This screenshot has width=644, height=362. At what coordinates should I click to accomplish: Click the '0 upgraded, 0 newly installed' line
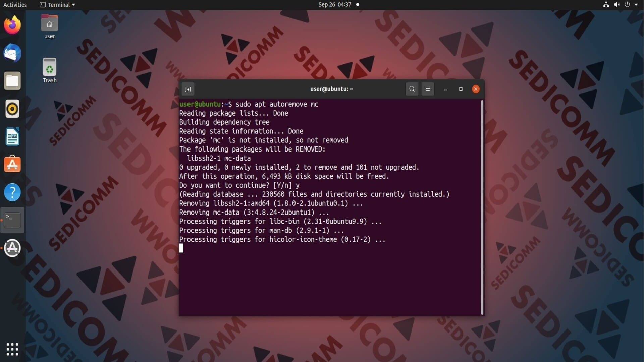pos(299,168)
